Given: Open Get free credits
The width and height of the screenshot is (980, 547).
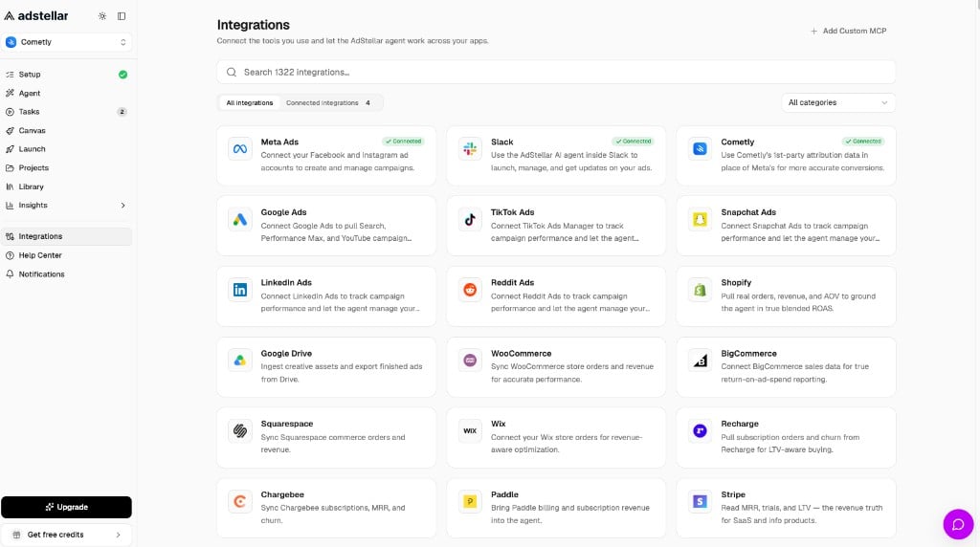Looking at the screenshot, I should (x=66, y=535).
